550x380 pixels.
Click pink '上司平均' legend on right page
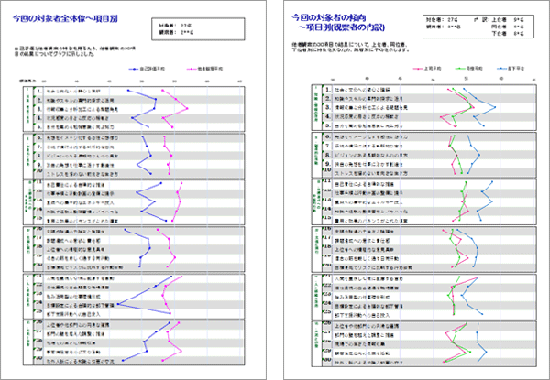(x=427, y=69)
